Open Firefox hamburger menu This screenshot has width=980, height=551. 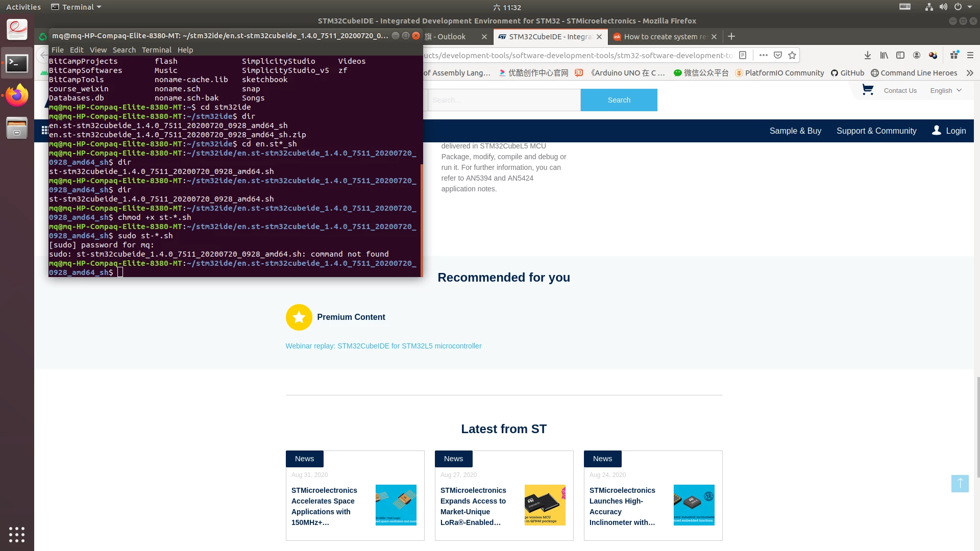pyautogui.click(x=970, y=55)
